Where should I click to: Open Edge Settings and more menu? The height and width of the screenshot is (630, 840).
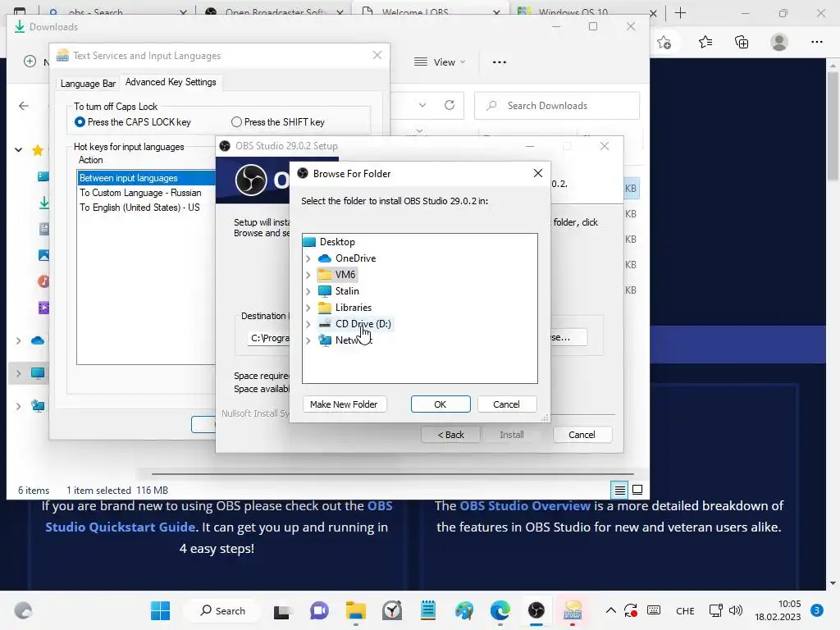pyautogui.click(x=816, y=42)
